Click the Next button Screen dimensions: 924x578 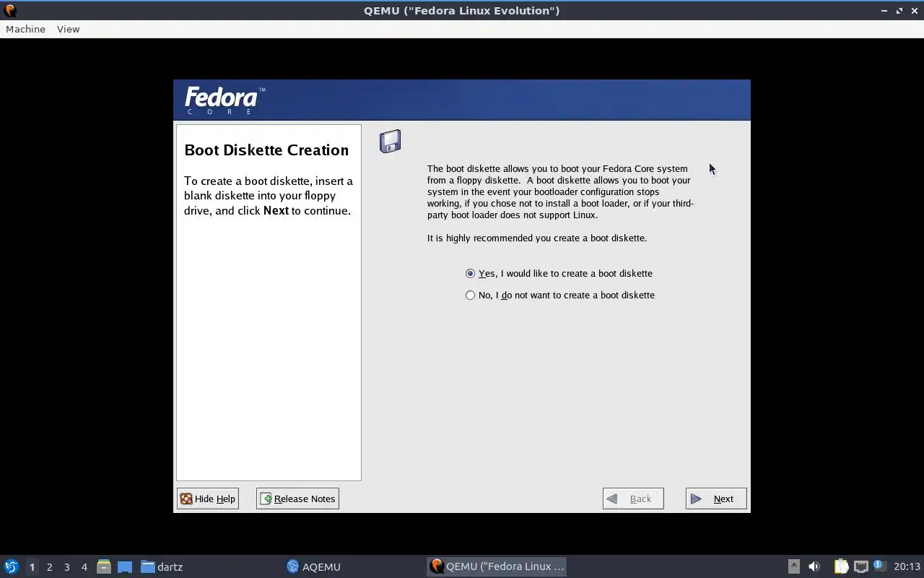point(715,499)
